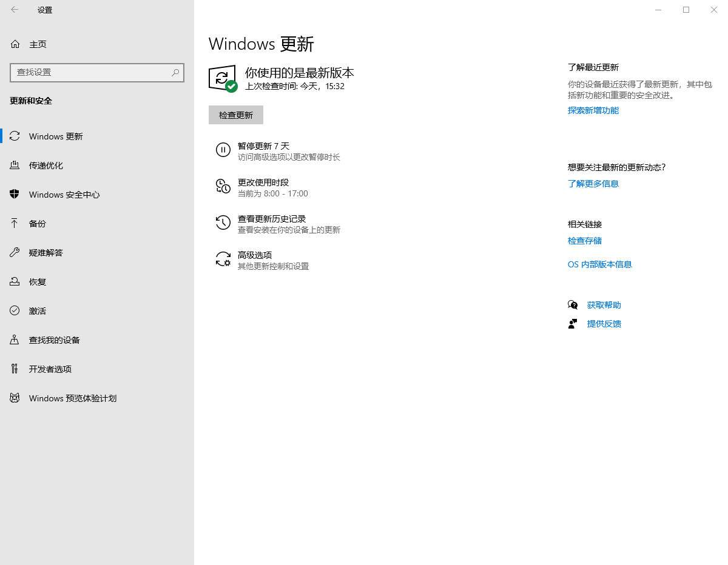The width and height of the screenshot is (728, 565).
Task: Click the 当前为 8:00 - 17:00 text
Action: pos(273,193)
